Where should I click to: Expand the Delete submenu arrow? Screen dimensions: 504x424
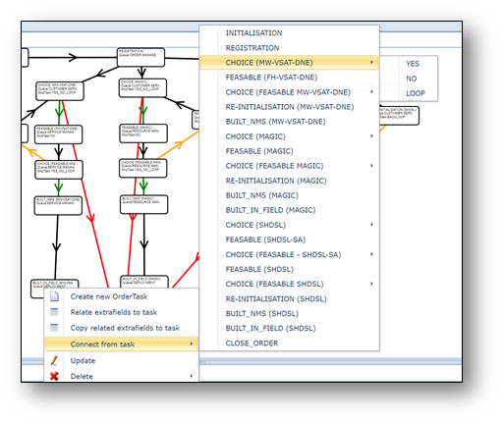click(x=192, y=376)
